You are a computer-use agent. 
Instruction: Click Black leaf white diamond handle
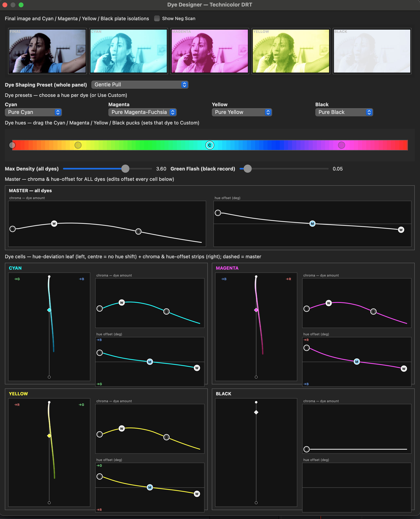pos(256,412)
